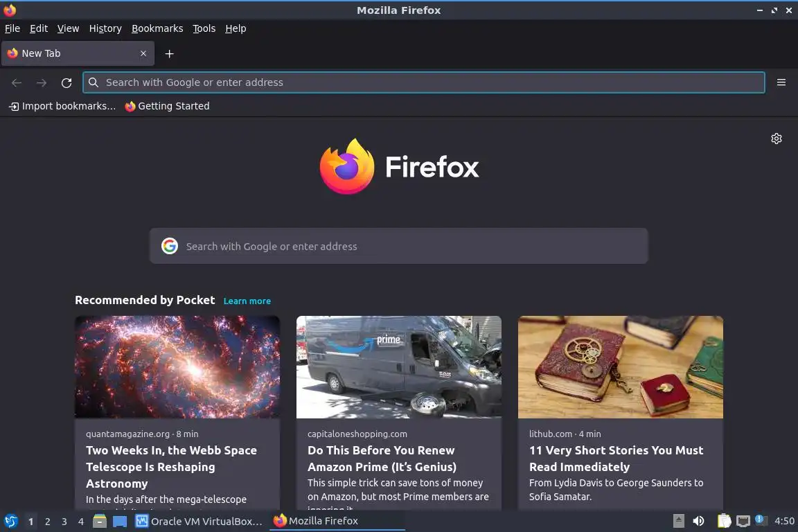798x532 pixels.
Task: Open the 11 Very Short Stories article title
Action: (617, 459)
